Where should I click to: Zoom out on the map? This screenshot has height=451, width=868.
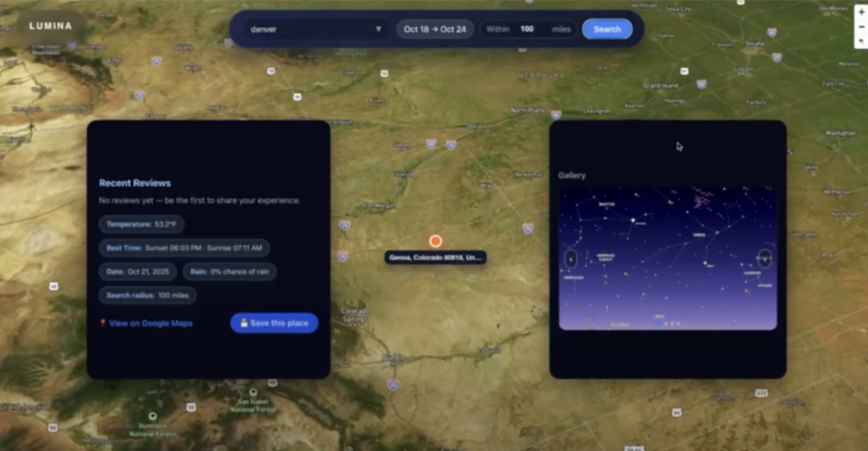coord(861,27)
